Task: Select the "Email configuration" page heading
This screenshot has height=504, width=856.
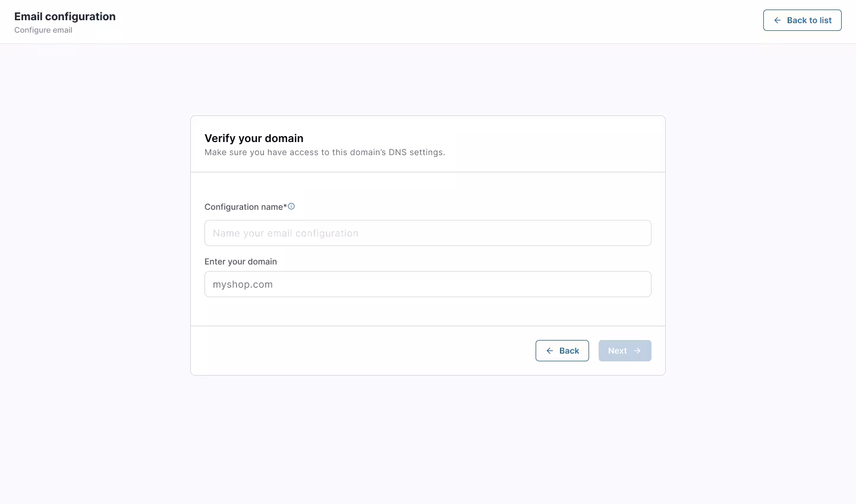Action: click(65, 16)
